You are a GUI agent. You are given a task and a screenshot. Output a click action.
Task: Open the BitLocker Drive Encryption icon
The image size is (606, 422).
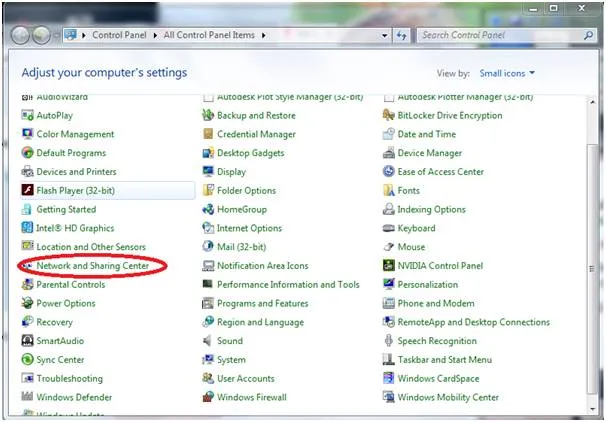click(x=389, y=115)
